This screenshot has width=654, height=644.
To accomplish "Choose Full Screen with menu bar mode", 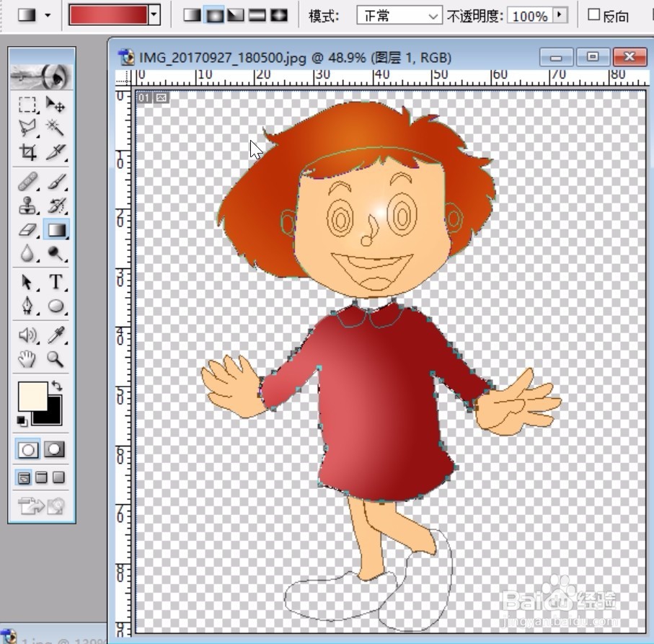I will coord(41,477).
